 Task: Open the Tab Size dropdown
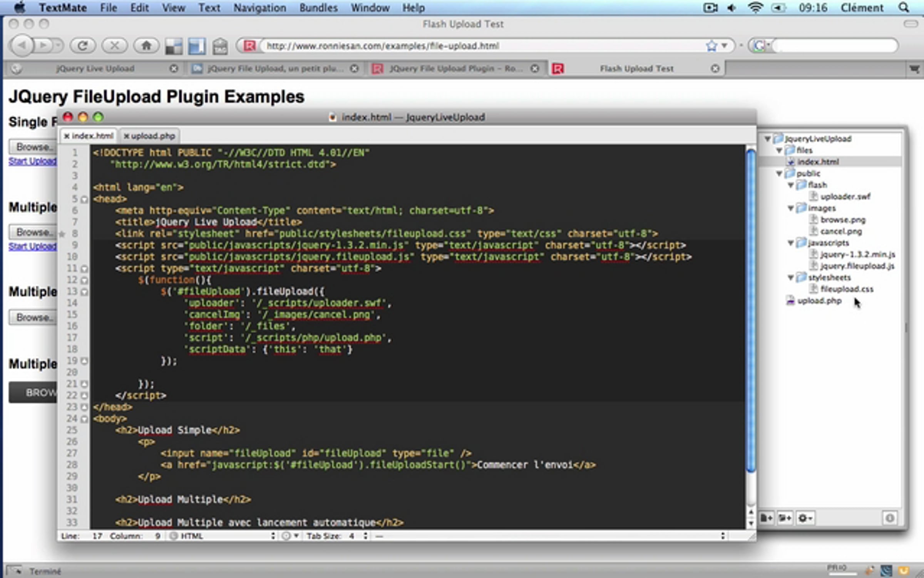(338, 536)
